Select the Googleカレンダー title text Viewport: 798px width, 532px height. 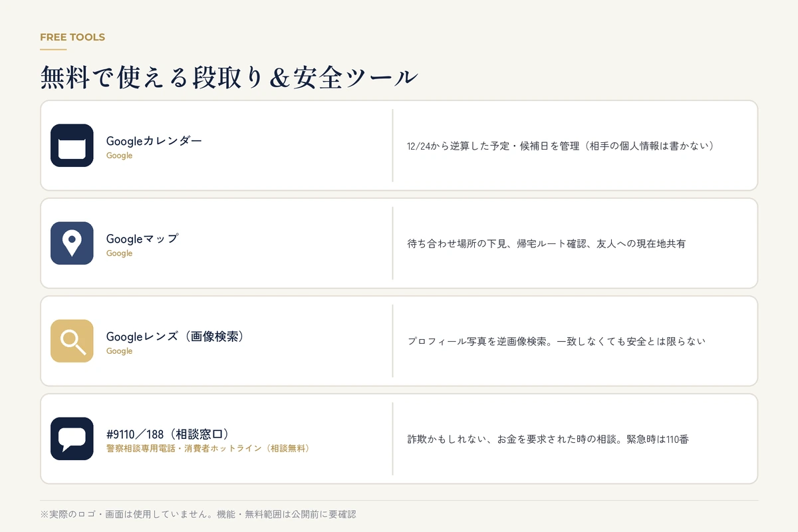154,140
